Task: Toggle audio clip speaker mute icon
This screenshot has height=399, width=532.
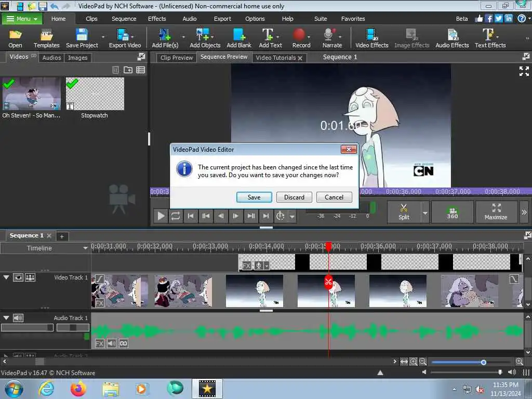Action: pyautogui.click(x=111, y=343)
